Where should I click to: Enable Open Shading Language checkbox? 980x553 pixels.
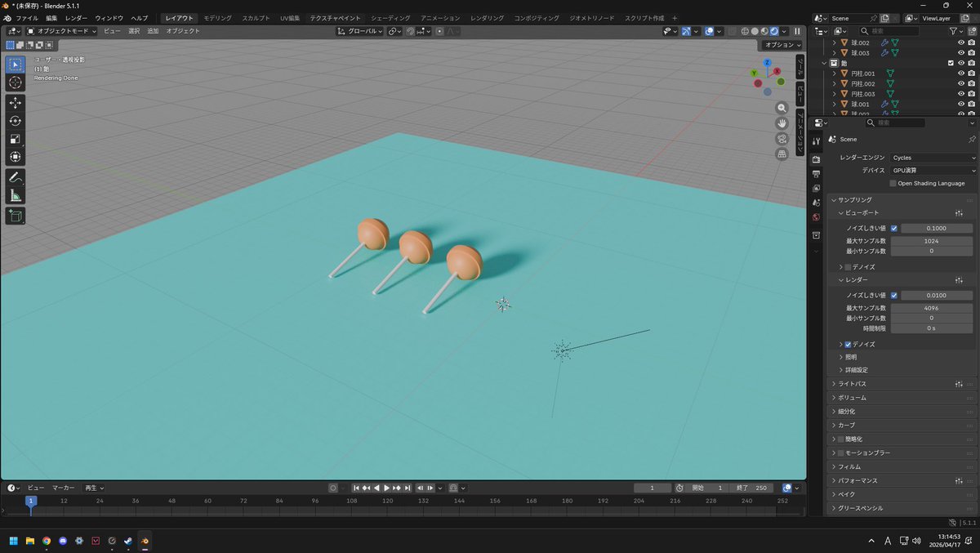tap(893, 183)
